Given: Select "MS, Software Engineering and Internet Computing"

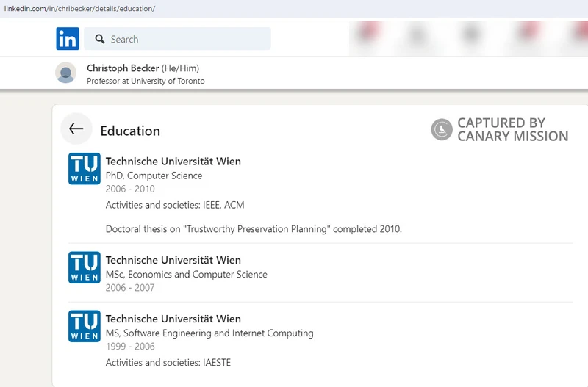Looking at the screenshot, I should 209,333.
